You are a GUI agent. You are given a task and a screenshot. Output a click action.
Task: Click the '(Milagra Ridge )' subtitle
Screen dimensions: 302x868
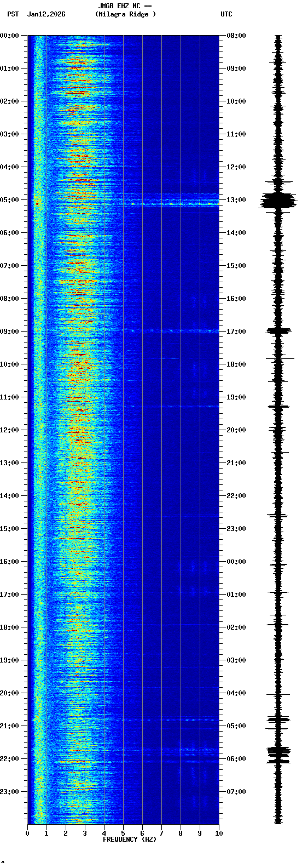pyautogui.click(x=125, y=14)
